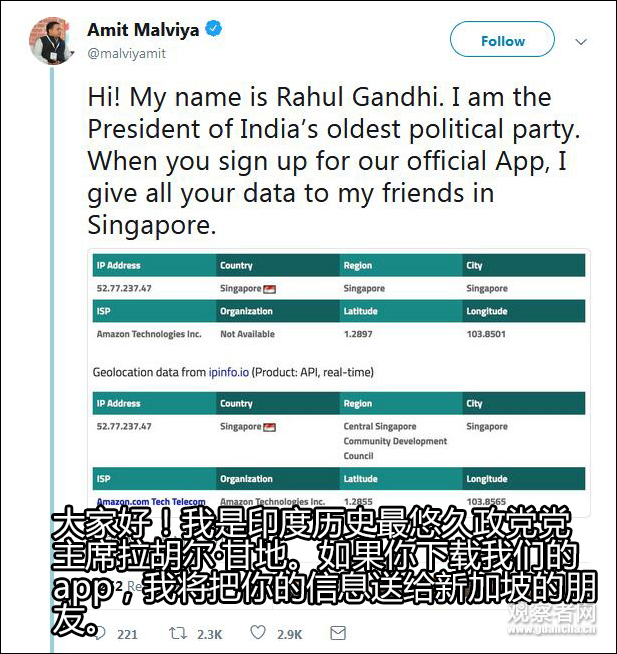This screenshot has height=654, width=617.
Task: Click the Amazon.com Tech Telecom link
Action: click(x=151, y=501)
